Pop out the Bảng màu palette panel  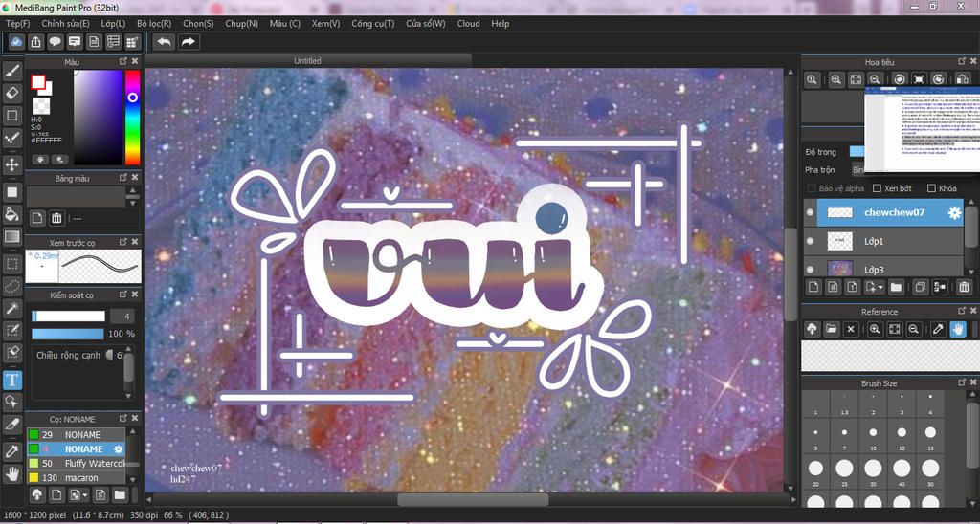pyautogui.click(x=123, y=178)
